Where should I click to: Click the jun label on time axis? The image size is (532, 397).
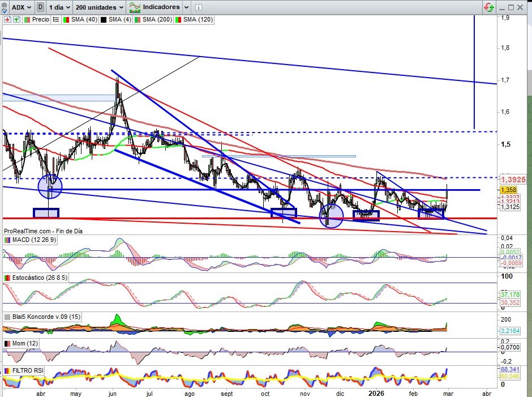112,393
